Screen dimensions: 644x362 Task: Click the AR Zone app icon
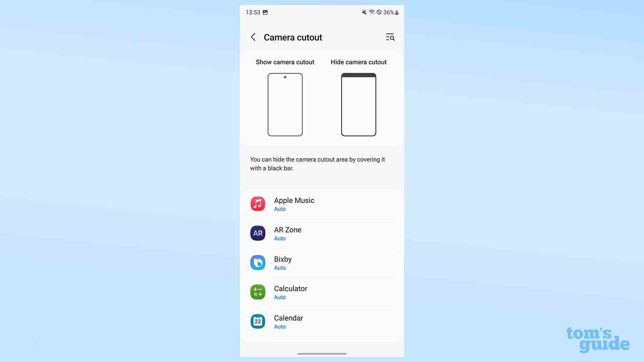(x=257, y=233)
